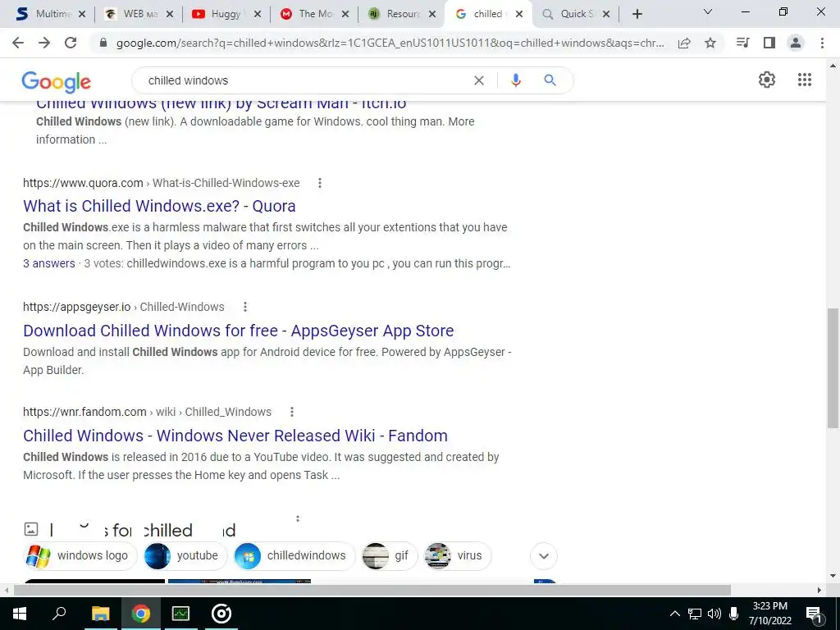
Task: Open more options for Fandom result
Action: tap(292, 412)
